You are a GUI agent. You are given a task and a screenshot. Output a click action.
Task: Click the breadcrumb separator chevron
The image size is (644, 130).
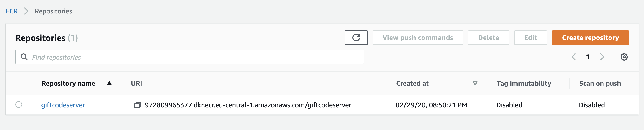[26, 11]
